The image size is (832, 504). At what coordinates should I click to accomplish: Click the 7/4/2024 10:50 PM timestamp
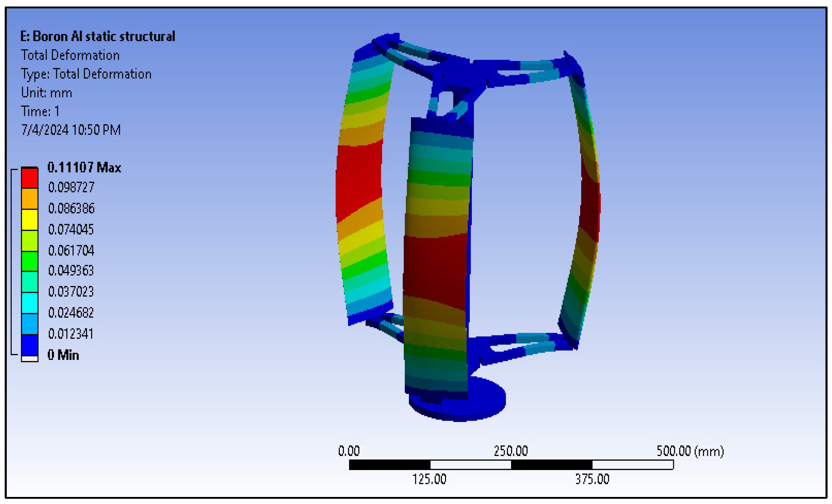pyautogui.click(x=71, y=130)
